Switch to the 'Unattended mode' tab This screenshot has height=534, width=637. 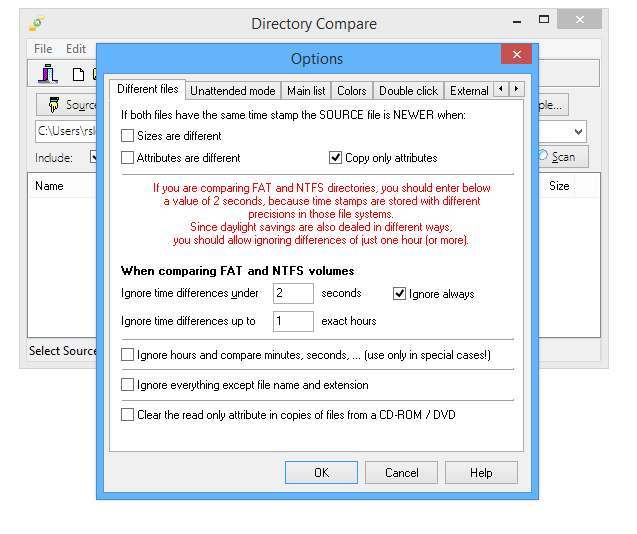(x=233, y=91)
